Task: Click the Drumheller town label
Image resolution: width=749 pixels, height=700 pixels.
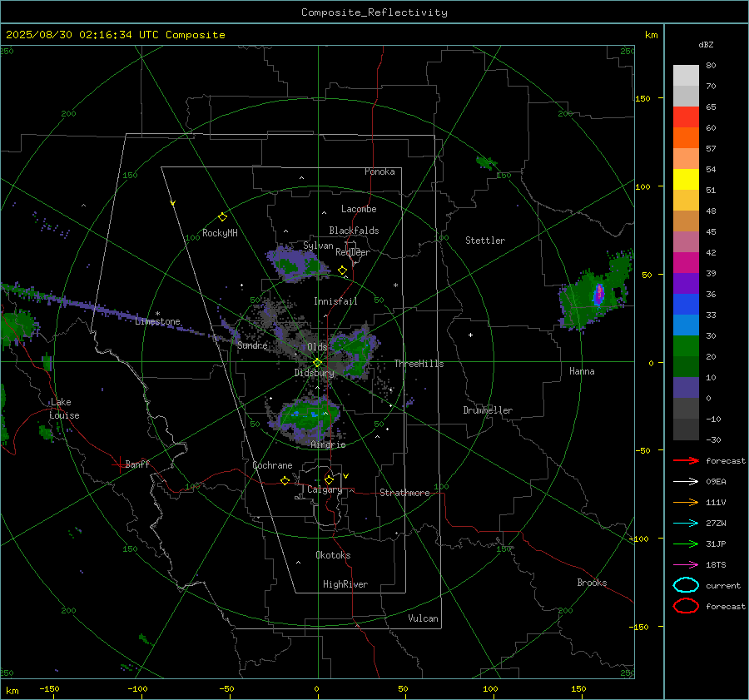Action: tap(488, 410)
